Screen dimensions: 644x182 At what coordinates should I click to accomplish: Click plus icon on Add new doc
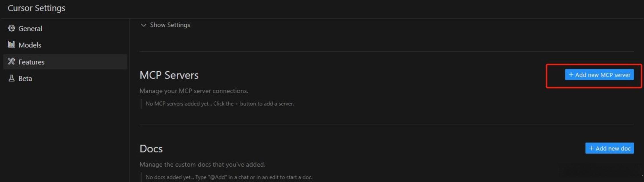coord(591,148)
